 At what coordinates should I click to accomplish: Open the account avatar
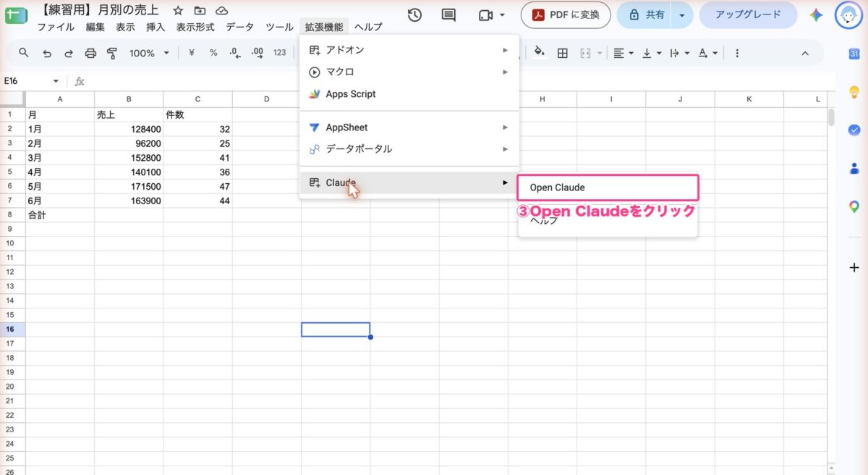848,14
